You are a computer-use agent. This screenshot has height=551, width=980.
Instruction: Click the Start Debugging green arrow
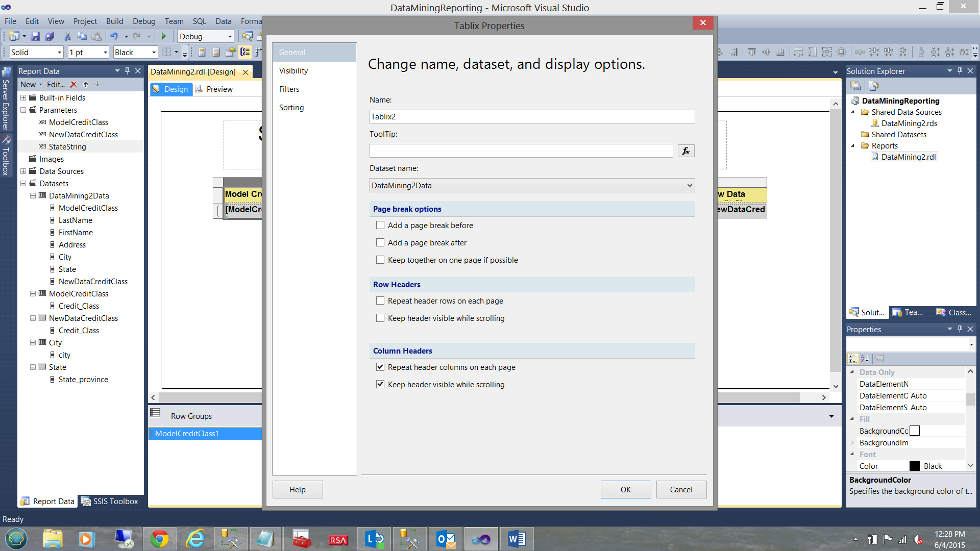pyautogui.click(x=164, y=36)
